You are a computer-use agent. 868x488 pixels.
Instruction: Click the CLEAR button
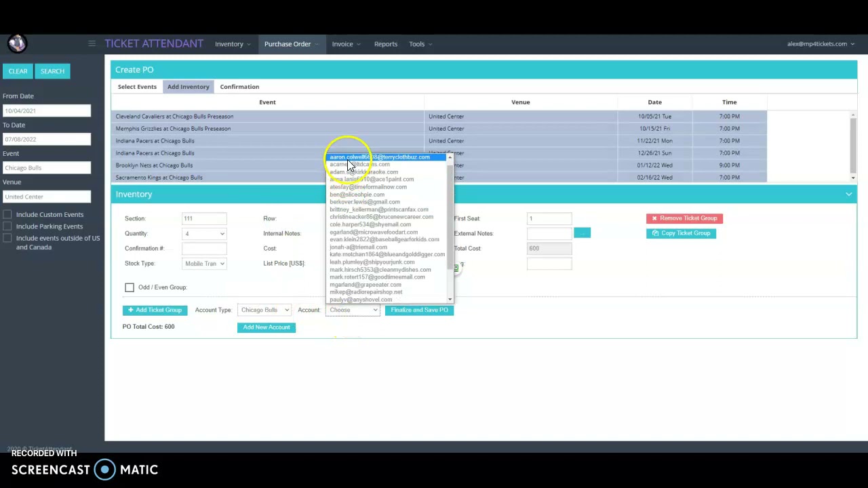[x=18, y=71]
